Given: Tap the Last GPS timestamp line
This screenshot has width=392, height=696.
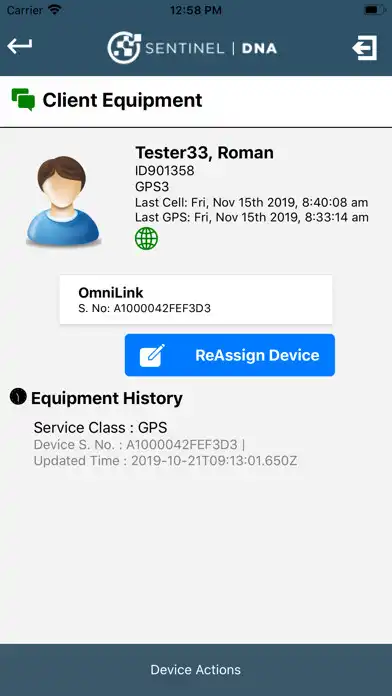Looking at the screenshot, I should (x=252, y=218).
